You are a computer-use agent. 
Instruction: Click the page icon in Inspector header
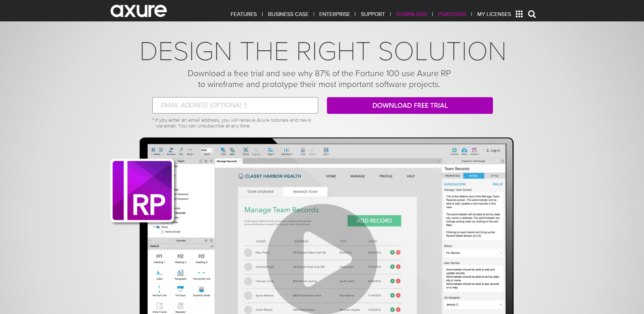502,161
